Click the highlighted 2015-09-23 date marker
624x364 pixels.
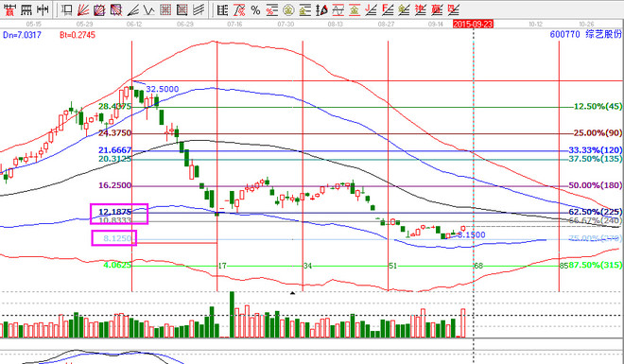473,25
